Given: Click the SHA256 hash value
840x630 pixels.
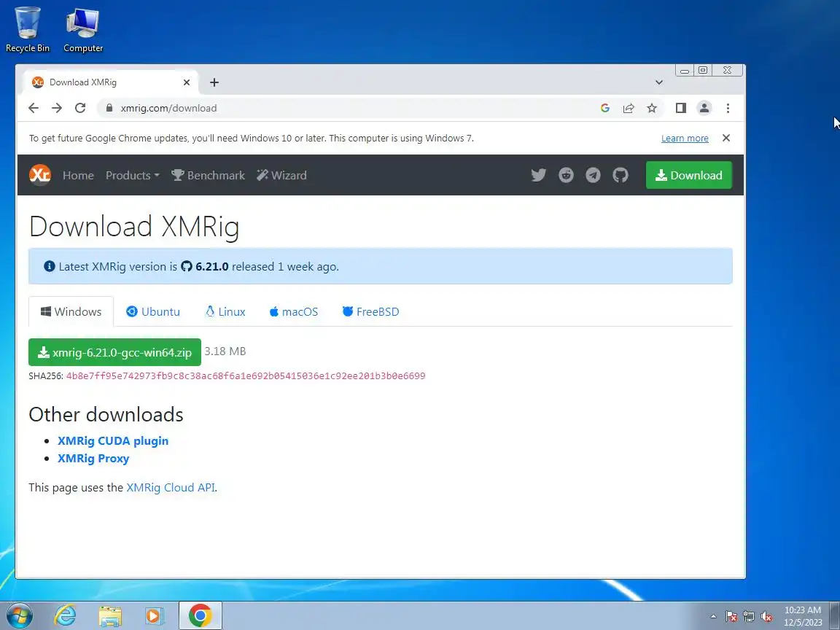Looking at the screenshot, I should [x=245, y=376].
